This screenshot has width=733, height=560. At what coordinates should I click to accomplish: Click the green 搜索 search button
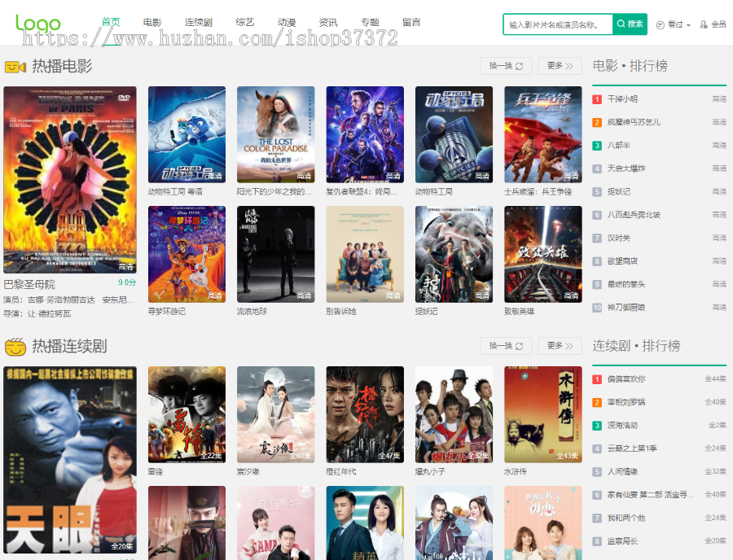(x=630, y=24)
